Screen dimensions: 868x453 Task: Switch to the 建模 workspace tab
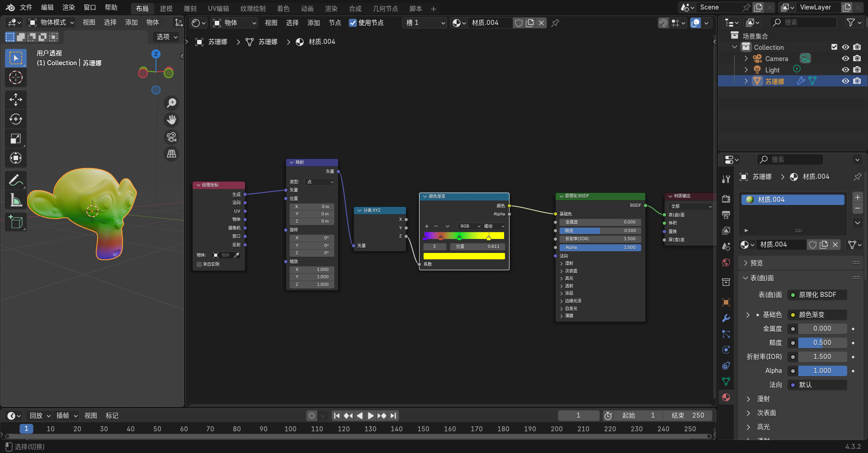(166, 9)
